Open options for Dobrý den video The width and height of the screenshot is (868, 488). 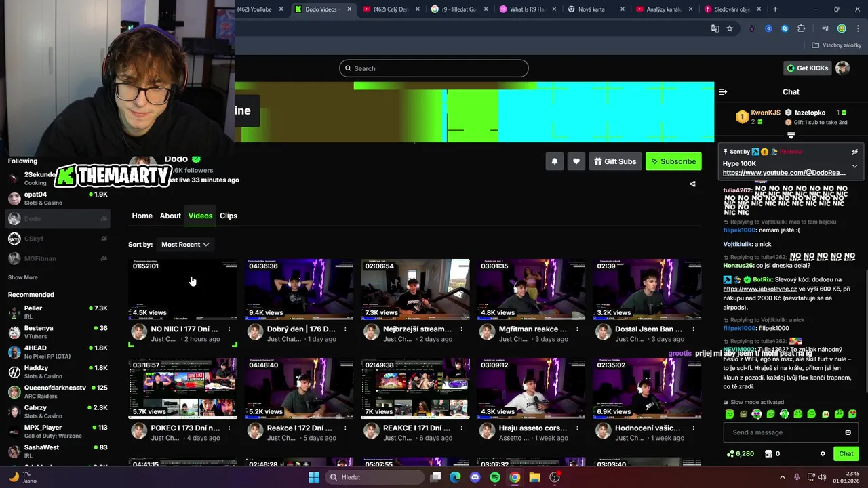[x=345, y=329]
